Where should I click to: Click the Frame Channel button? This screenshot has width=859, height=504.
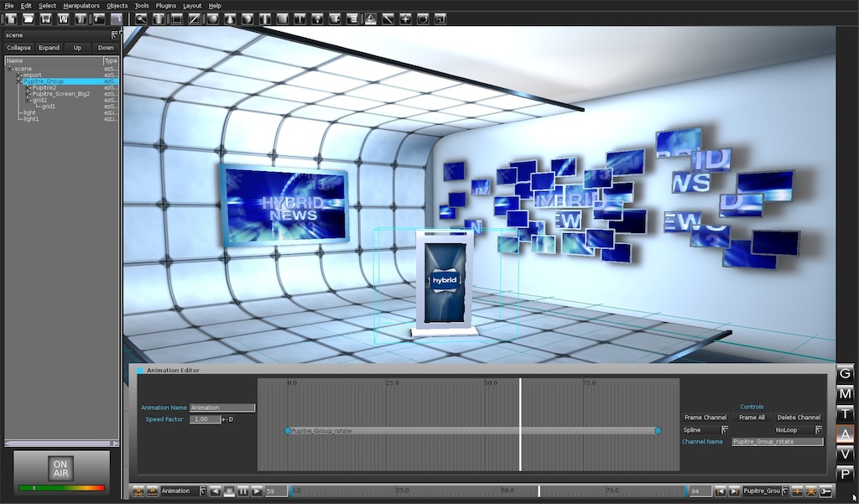pos(705,418)
